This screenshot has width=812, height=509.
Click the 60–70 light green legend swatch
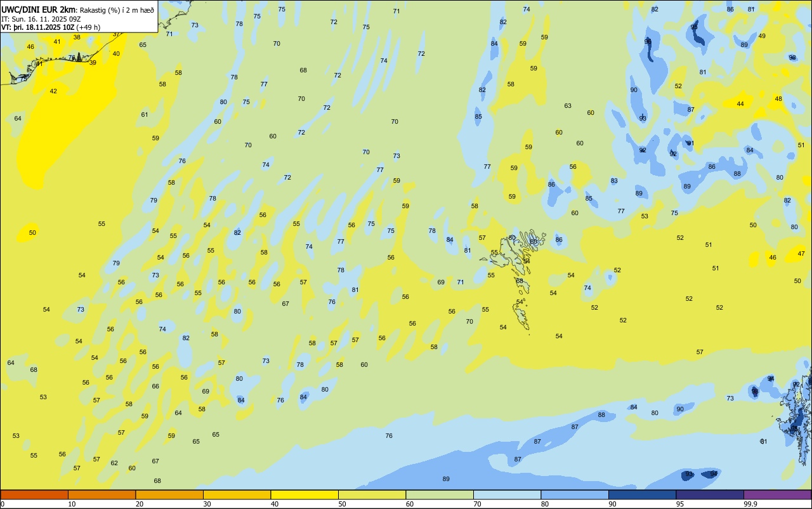440,494
